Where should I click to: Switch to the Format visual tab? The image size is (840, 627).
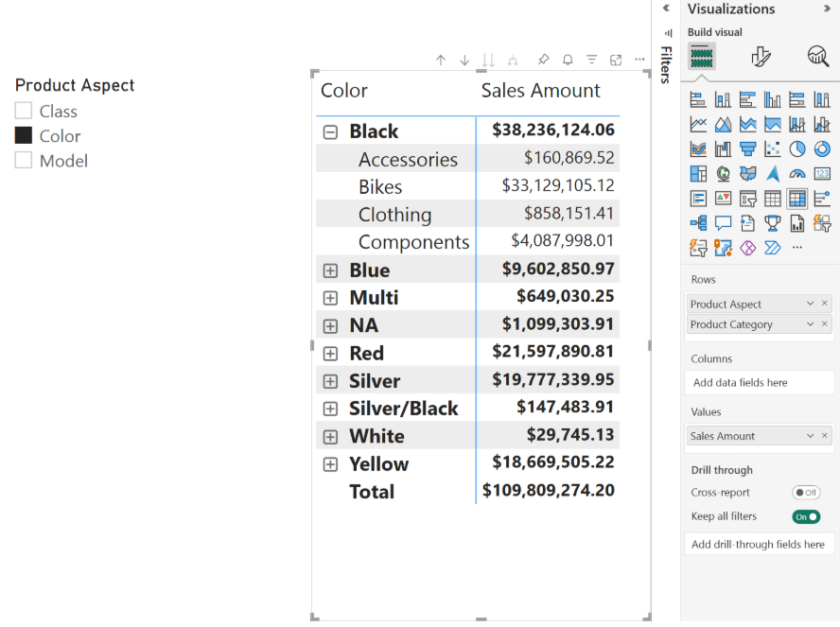click(761, 57)
